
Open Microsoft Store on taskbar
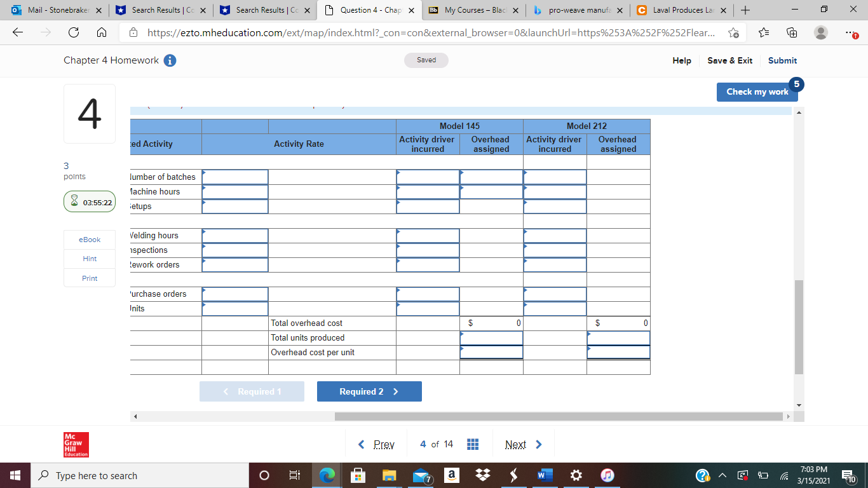coord(358,475)
